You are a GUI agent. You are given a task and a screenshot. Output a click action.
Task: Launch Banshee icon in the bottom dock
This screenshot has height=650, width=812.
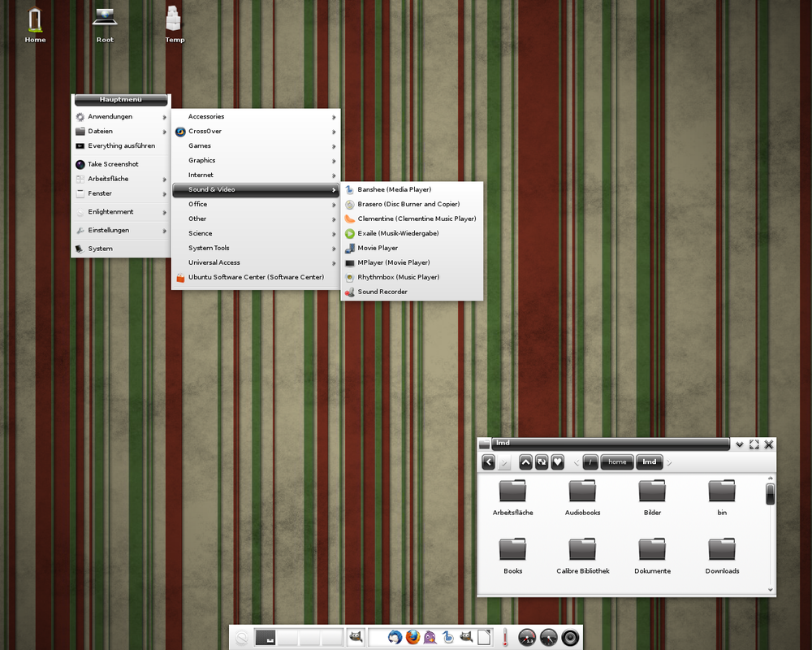pyautogui.click(x=448, y=637)
